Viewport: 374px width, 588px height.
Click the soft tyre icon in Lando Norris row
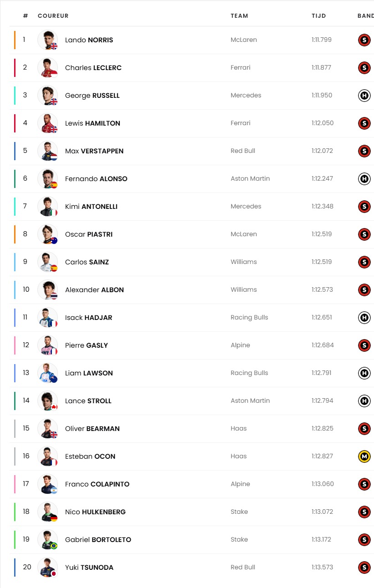364,40
